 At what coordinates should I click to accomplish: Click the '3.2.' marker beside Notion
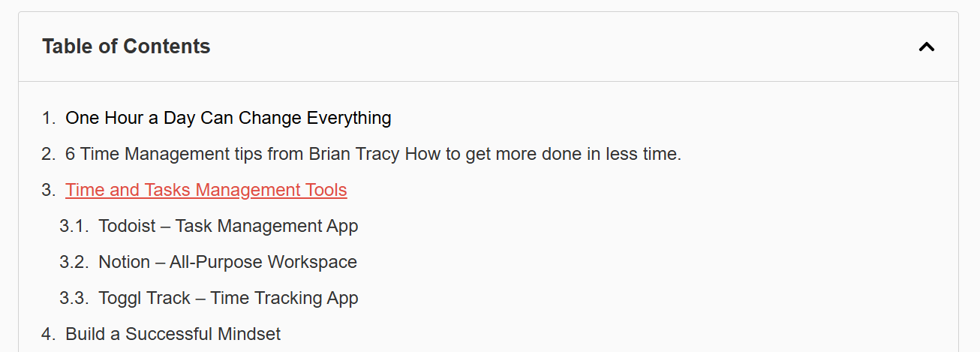click(74, 263)
